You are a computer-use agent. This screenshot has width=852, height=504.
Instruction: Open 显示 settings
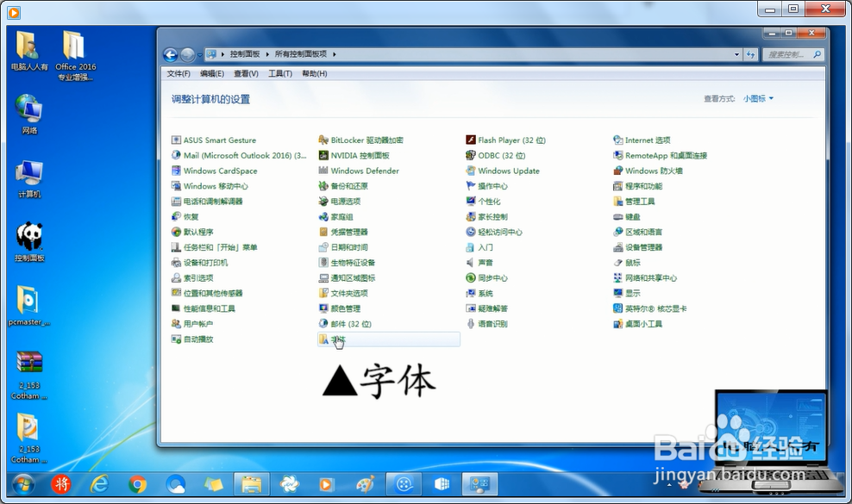[627, 293]
